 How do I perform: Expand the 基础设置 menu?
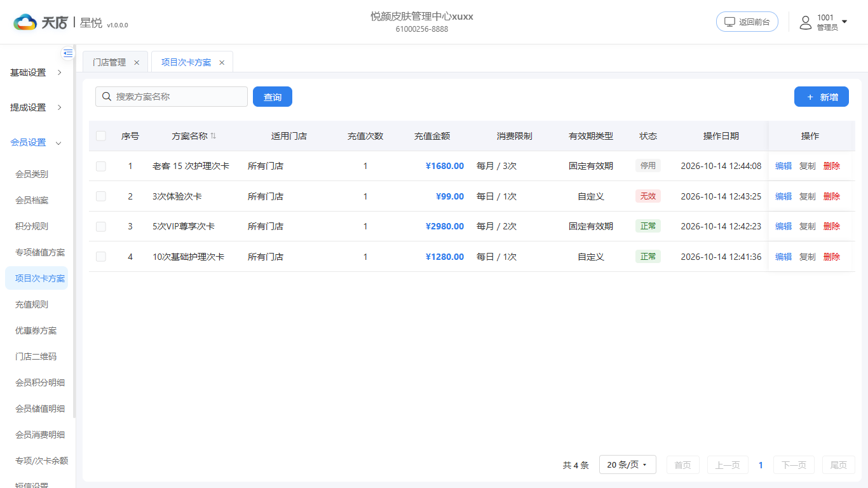[37, 72]
